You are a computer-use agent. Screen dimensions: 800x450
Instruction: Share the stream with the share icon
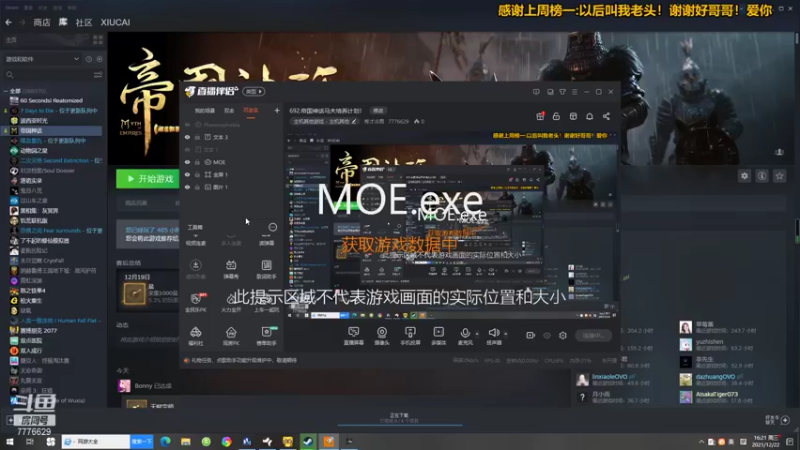(606, 116)
